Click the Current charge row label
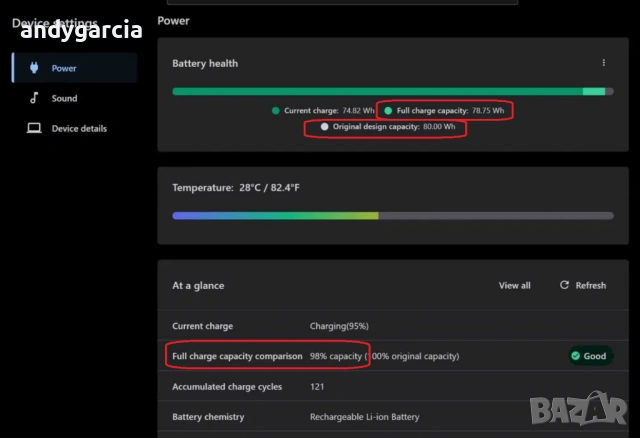This screenshot has width=640, height=438. 202,326
